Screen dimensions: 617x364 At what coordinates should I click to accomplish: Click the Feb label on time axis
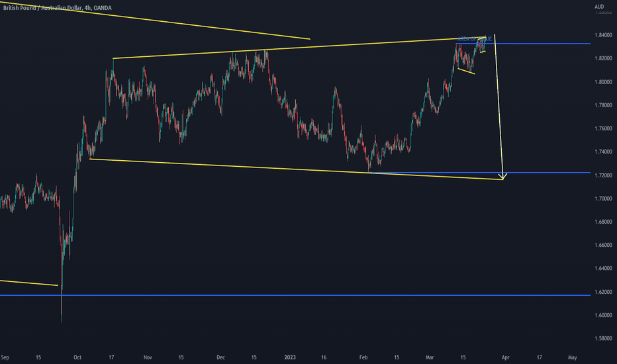[x=363, y=357]
